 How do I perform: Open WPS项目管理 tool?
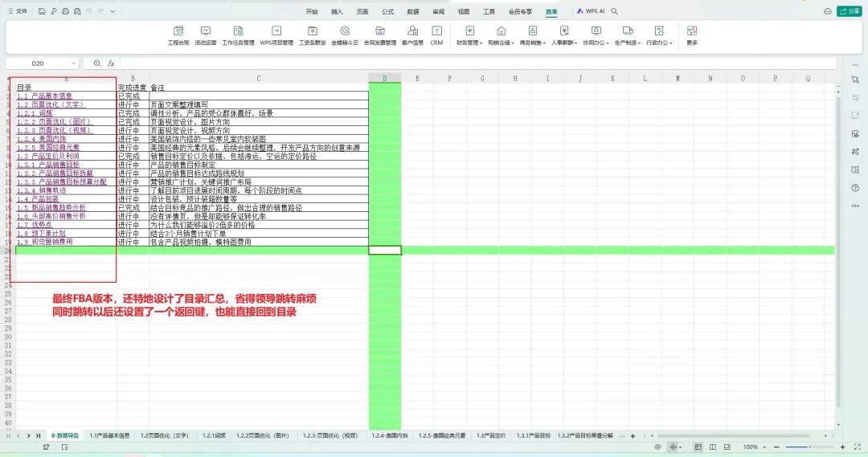click(x=276, y=35)
